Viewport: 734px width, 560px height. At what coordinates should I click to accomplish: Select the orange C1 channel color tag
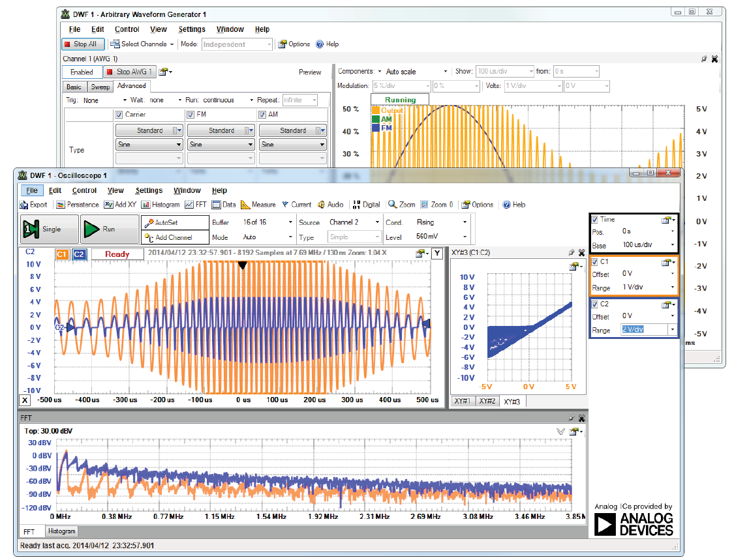tap(62, 254)
